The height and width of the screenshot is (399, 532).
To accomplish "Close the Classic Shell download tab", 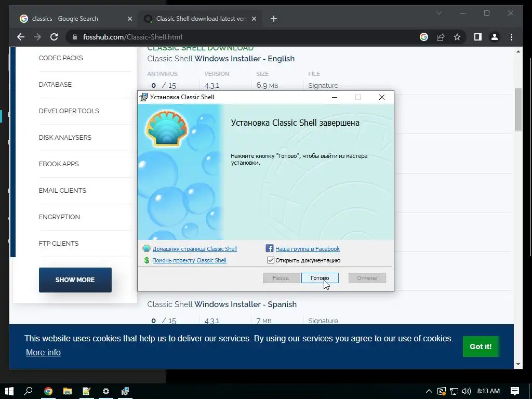I will (x=254, y=19).
